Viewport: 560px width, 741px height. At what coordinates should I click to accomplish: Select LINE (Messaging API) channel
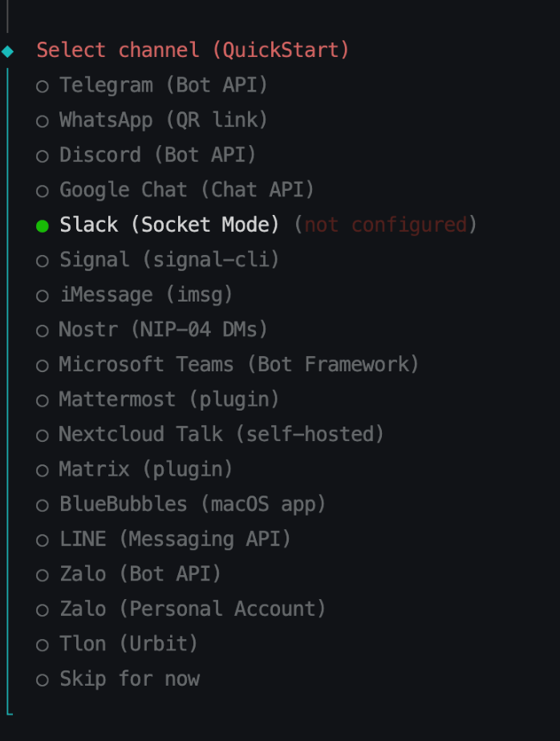point(175,539)
